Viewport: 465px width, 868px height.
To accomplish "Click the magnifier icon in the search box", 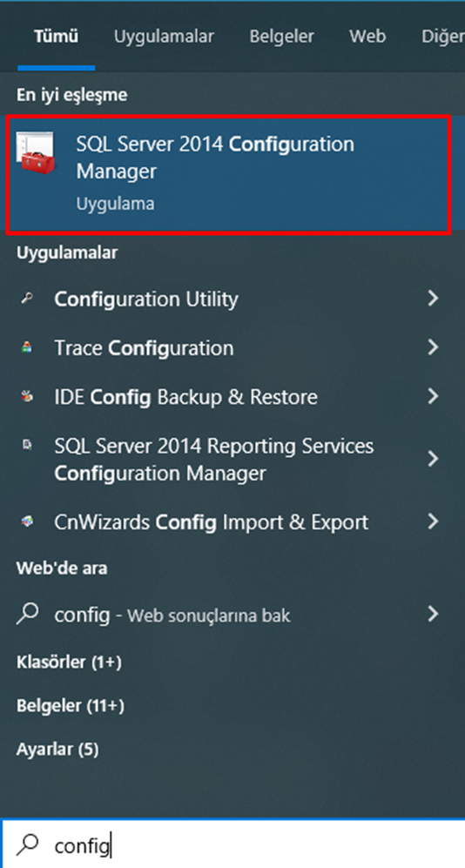I will pos(28,844).
